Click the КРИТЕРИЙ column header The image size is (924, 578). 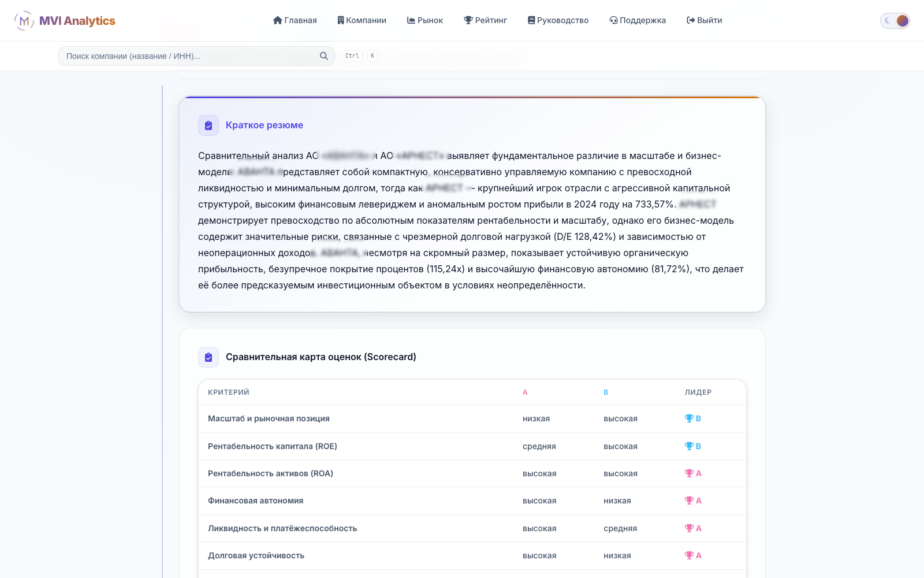click(229, 392)
